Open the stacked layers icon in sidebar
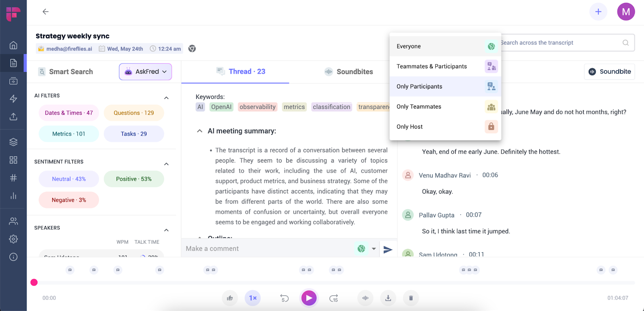The image size is (644, 311). tap(13, 142)
